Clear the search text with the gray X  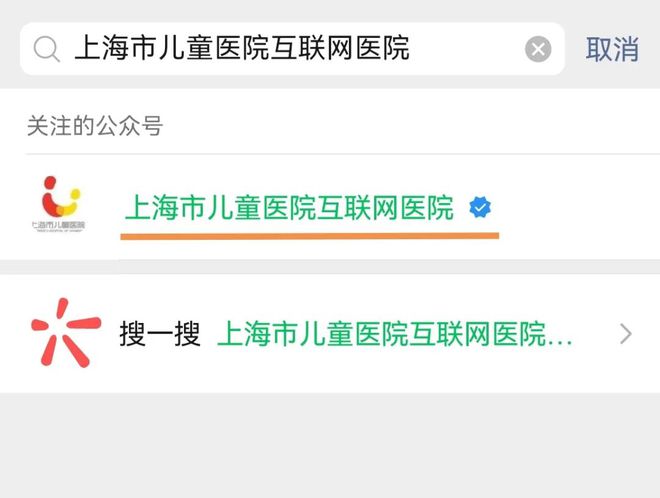pos(538,49)
